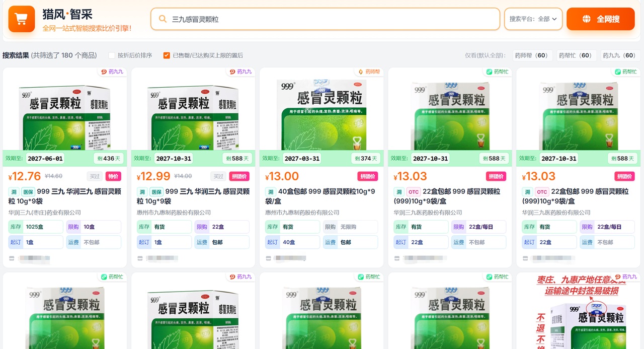
Task: Click manufacturer 华润三九(枣庄)药业有限公司
Action: pyautogui.click(x=45, y=213)
